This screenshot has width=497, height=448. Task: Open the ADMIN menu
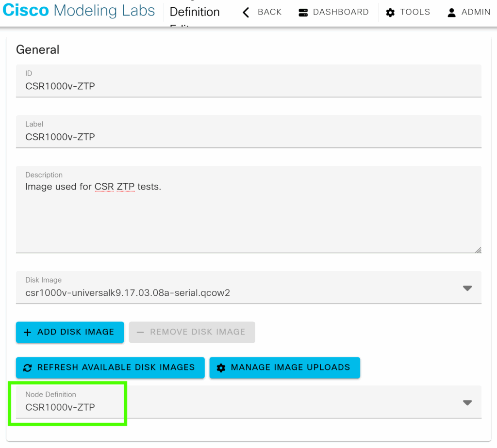[476, 12]
